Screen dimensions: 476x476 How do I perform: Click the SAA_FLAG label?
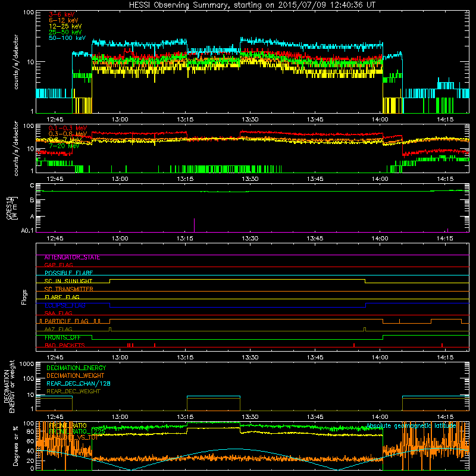click(x=58, y=313)
